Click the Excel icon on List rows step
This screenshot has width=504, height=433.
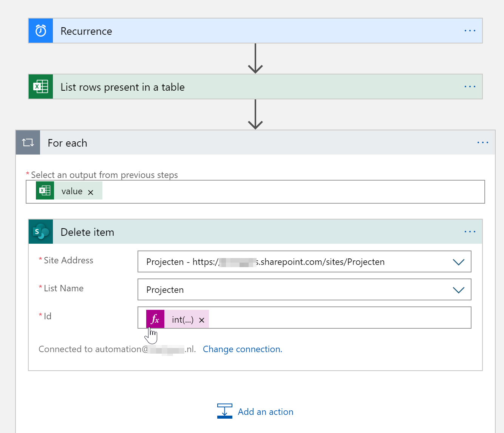[41, 87]
